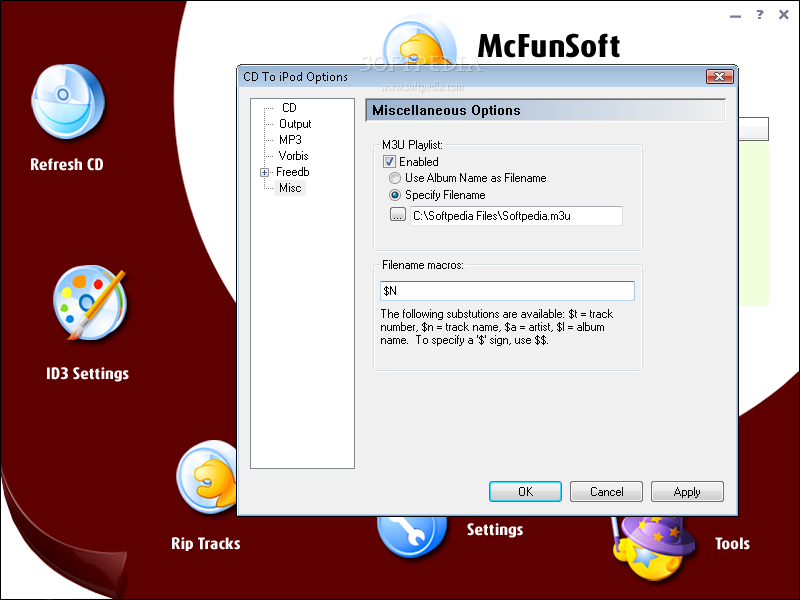
Task: Open Tools wizard hat icon
Action: click(x=653, y=548)
